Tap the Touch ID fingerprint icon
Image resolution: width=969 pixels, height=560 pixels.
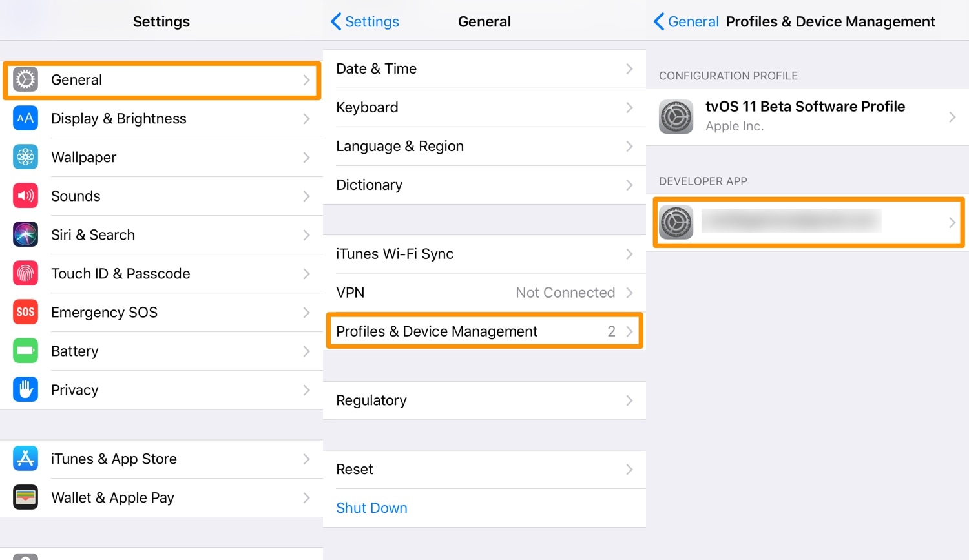pos(26,273)
